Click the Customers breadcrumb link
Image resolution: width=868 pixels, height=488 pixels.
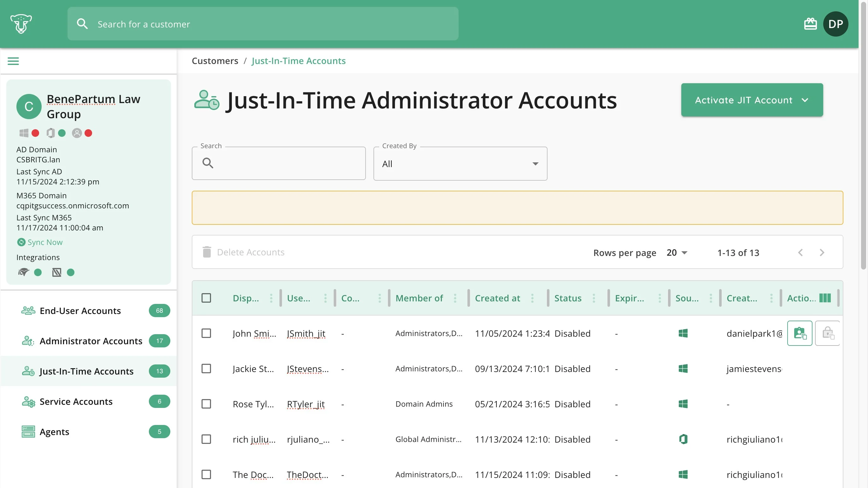coord(215,61)
